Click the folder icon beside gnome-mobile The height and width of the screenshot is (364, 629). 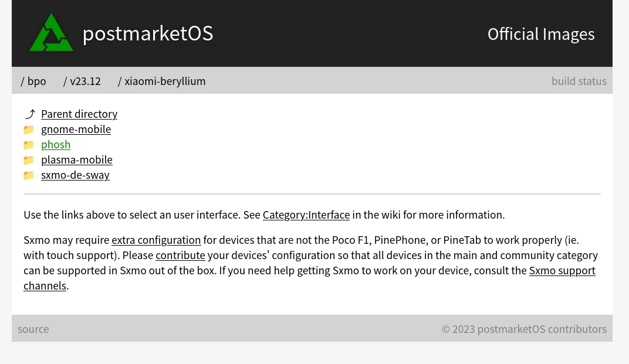pos(29,130)
